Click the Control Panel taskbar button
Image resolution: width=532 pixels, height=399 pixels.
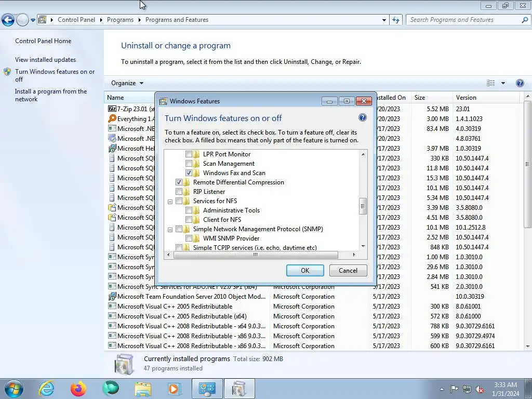coord(207,389)
